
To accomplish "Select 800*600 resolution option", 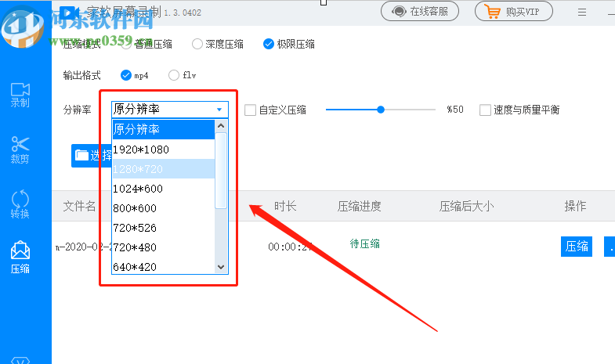I will 164,208.
